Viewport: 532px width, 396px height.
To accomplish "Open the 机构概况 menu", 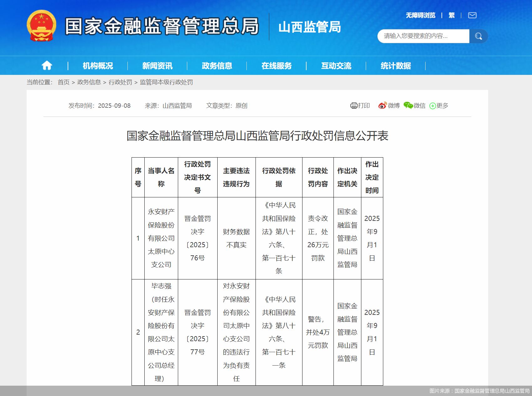I will (98, 66).
